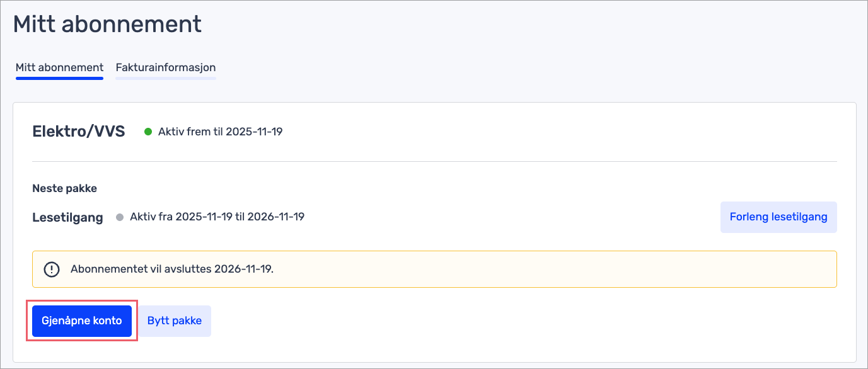Click the Bytt pakke button

175,321
